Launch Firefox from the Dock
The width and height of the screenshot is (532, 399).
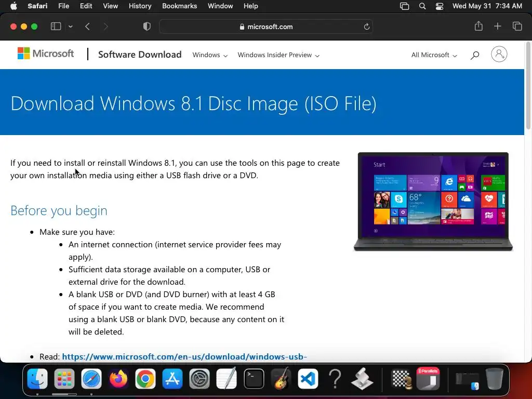[118, 379]
